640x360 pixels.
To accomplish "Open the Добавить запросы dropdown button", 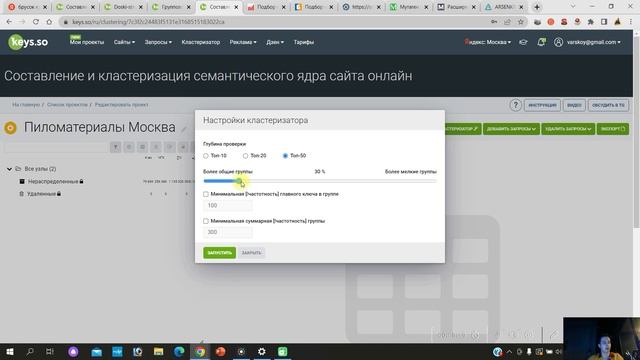I will coord(511,129).
